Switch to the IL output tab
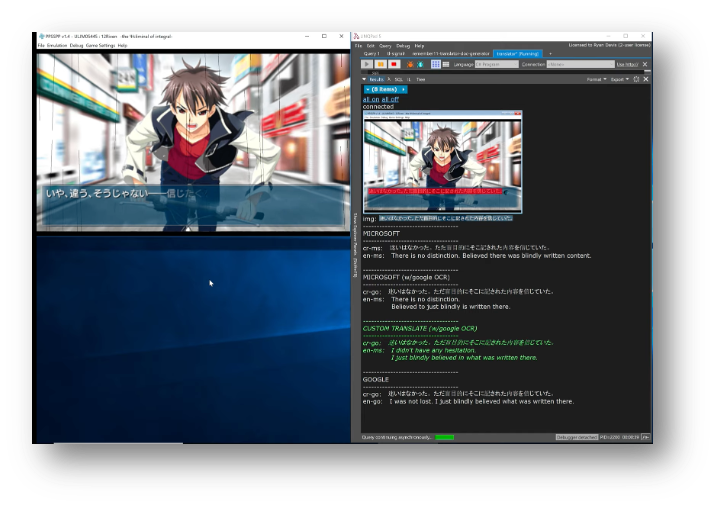This screenshot has height=506, width=716. [409, 79]
